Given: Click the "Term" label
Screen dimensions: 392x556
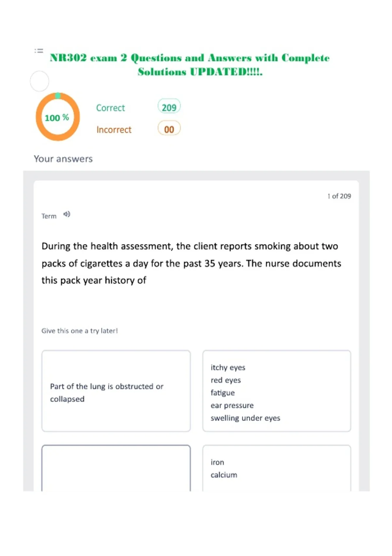Looking at the screenshot, I should click(49, 216).
